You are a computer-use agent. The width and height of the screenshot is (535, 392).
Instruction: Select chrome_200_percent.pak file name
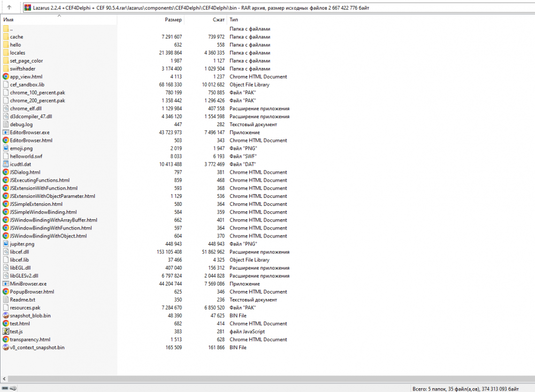click(x=37, y=101)
